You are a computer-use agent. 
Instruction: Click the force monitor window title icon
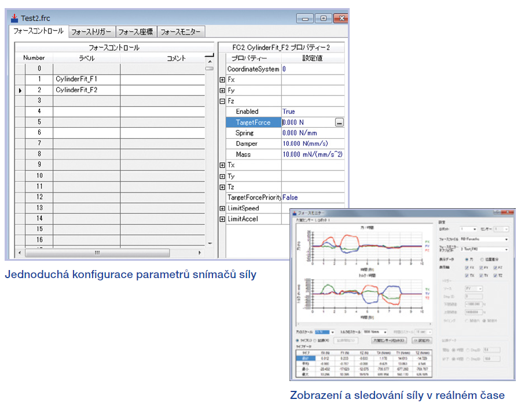click(295, 213)
